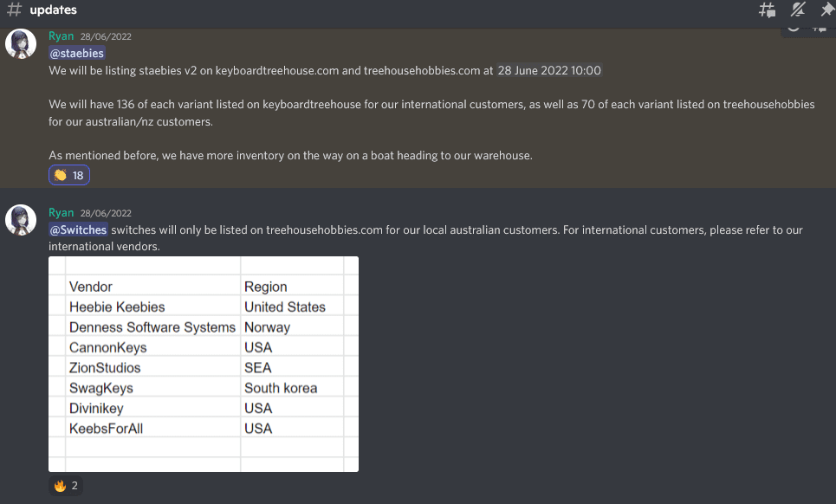Click the clapping reaction with 18 count

point(69,175)
